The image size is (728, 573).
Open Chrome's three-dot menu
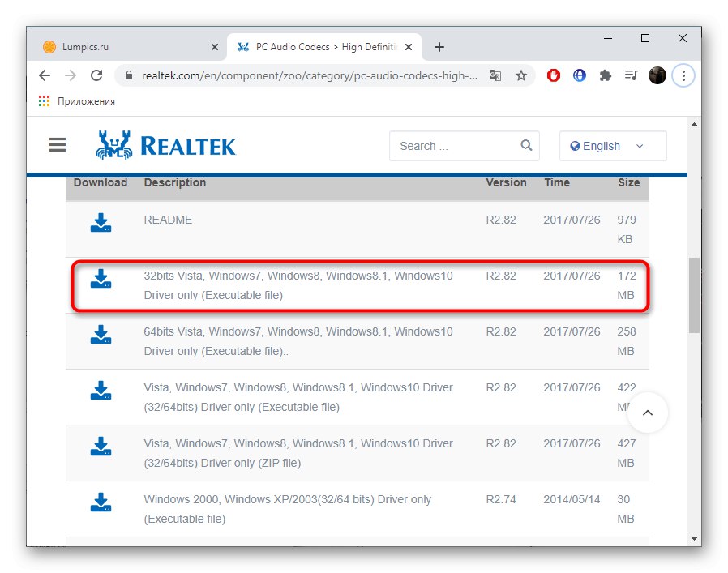point(683,75)
